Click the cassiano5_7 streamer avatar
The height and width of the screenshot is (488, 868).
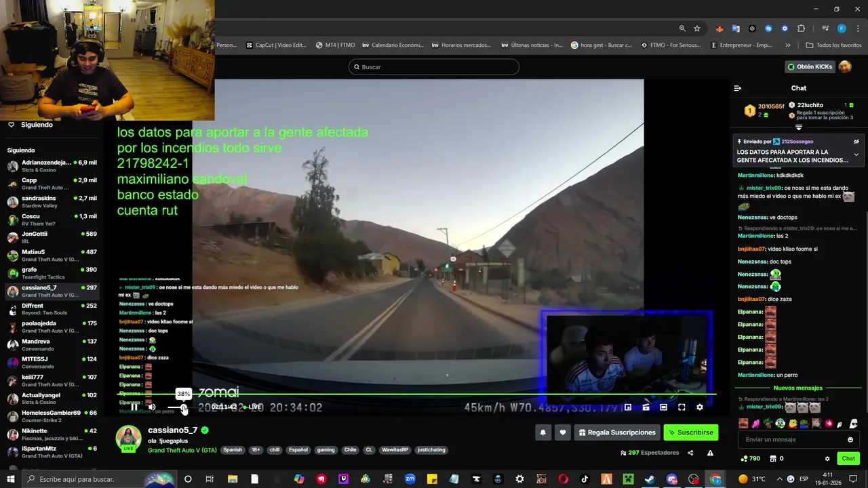coord(128,439)
